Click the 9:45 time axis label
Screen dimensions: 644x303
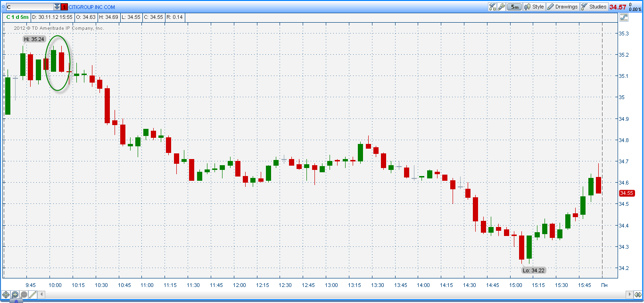[31, 285]
